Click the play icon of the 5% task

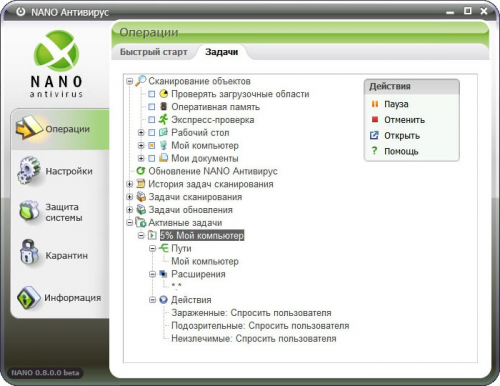[x=152, y=235]
